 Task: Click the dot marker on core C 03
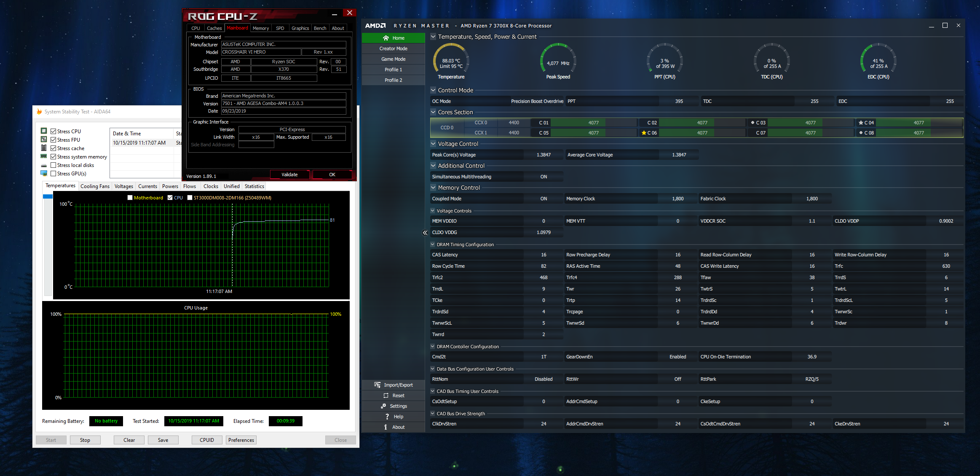(752, 123)
